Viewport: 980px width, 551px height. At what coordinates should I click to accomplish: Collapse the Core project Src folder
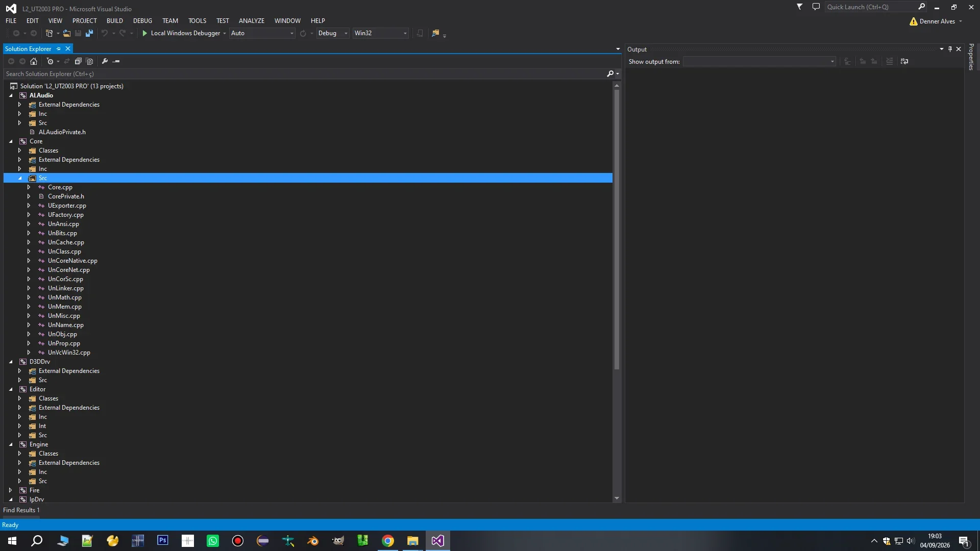[x=20, y=178]
